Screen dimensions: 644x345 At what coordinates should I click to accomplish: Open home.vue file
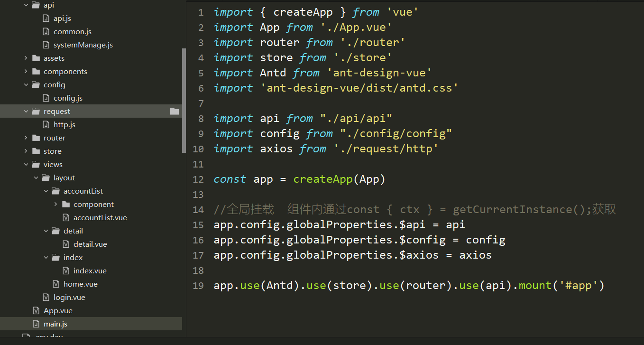pyautogui.click(x=81, y=284)
